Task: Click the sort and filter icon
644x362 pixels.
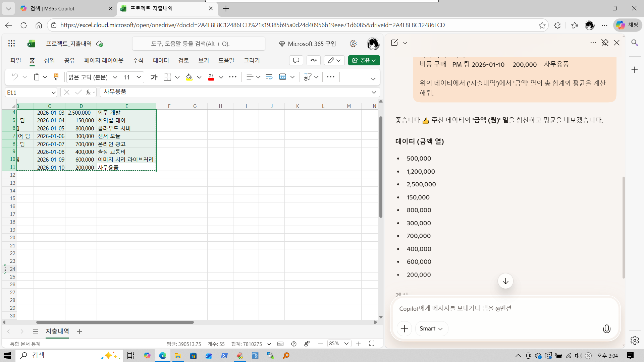Action: (307, 77)
